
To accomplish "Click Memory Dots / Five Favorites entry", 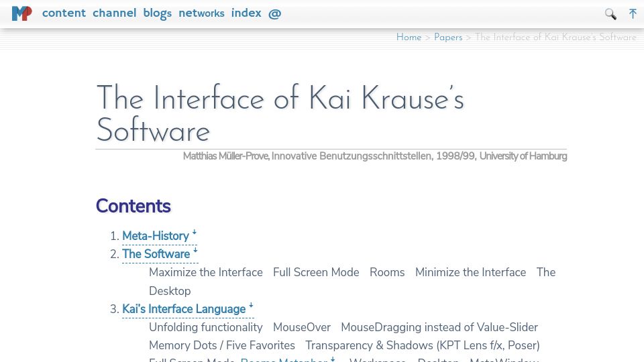I will [222, 345].
